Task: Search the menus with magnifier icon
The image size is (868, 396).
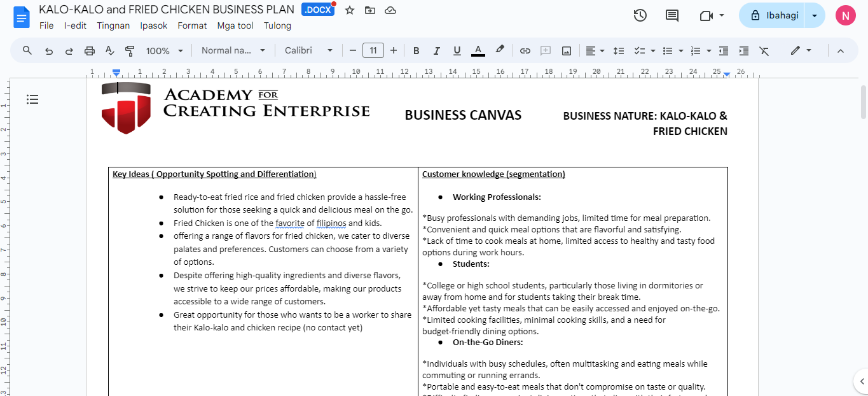Action: click(x=27, y=50)
